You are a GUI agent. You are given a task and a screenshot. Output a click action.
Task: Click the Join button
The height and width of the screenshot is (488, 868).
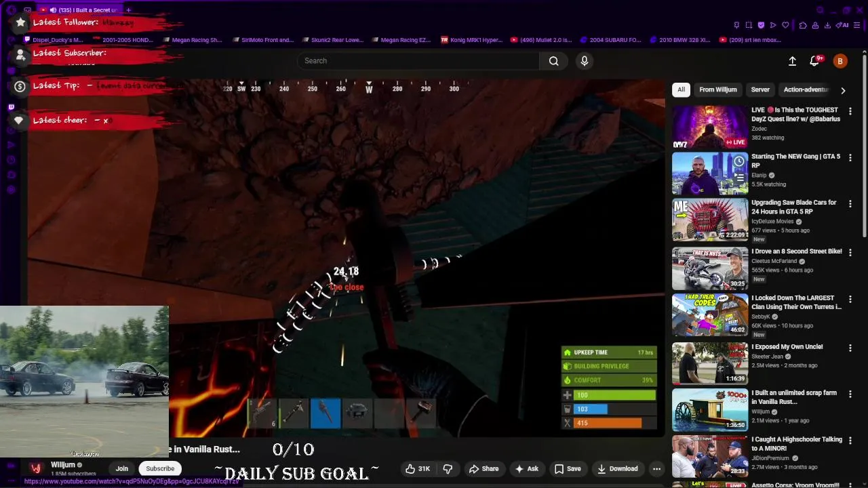122,468
